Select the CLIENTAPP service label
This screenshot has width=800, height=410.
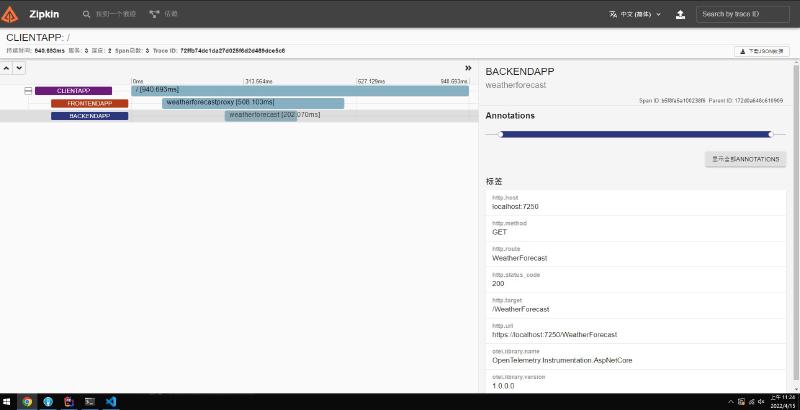[x=73, y=91]
